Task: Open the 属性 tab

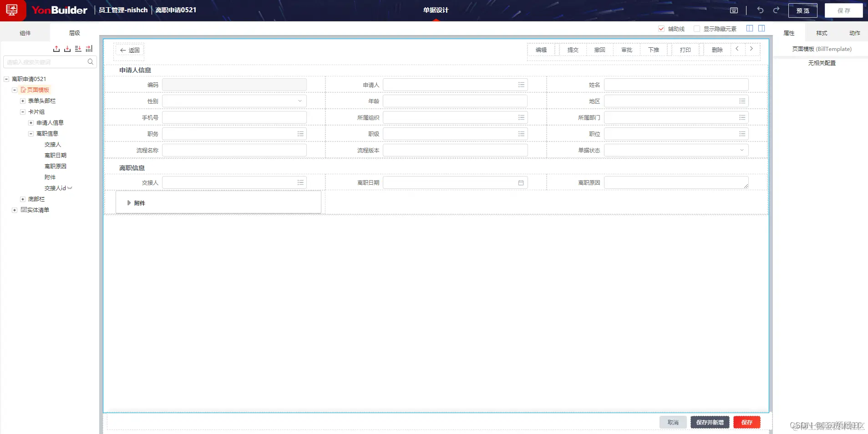Action: [x=789, y=33]
